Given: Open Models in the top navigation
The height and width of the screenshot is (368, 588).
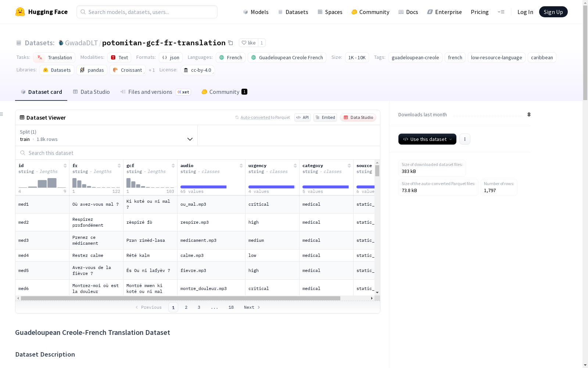Looking at the screenshot, I should (256, 12).
